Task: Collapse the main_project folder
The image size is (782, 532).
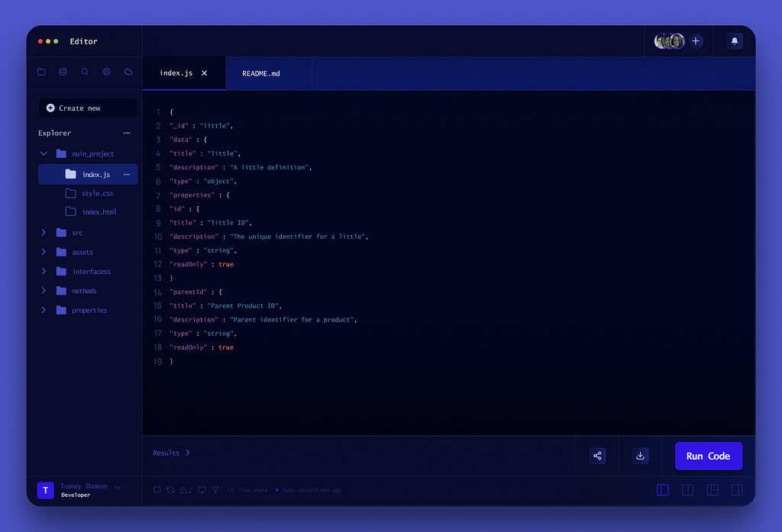Action: [44, 153]
